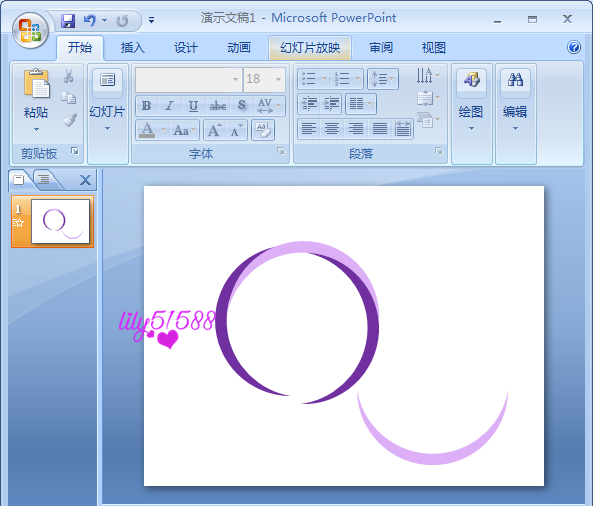Open the 审阅 ribbon tab
The height and width of the screenshot is (506, 593).
pyautogui.click(x=381, y=48)
